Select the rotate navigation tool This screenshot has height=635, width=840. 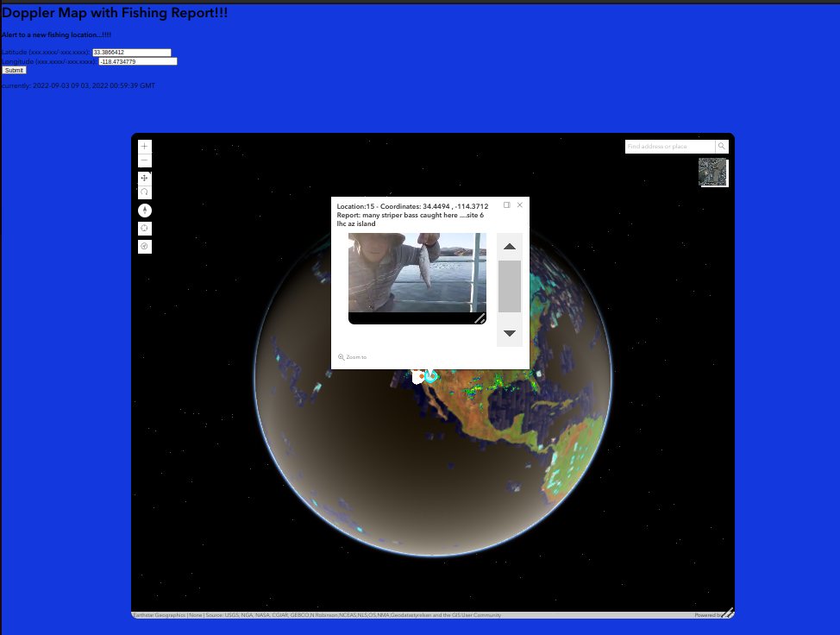144,192
